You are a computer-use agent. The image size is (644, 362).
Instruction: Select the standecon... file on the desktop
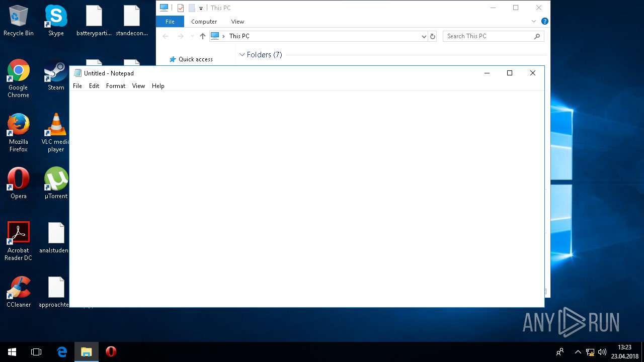click(x=132, y=21)
